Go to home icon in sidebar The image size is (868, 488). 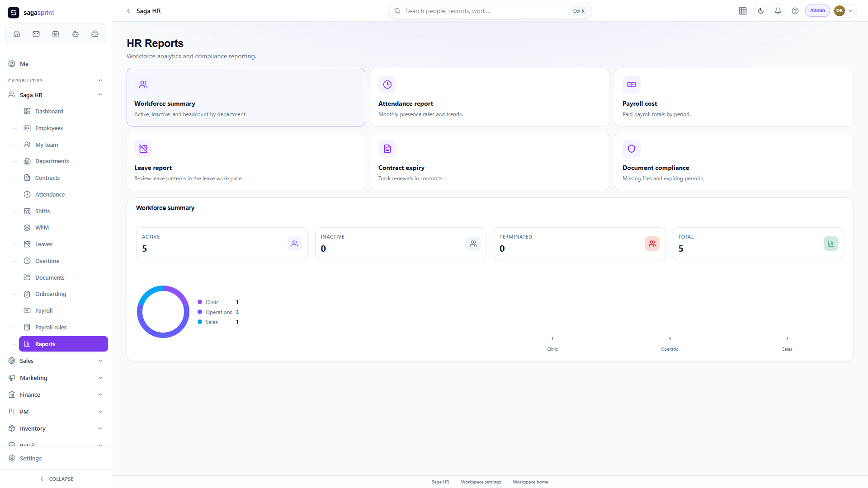click(17, 34)
